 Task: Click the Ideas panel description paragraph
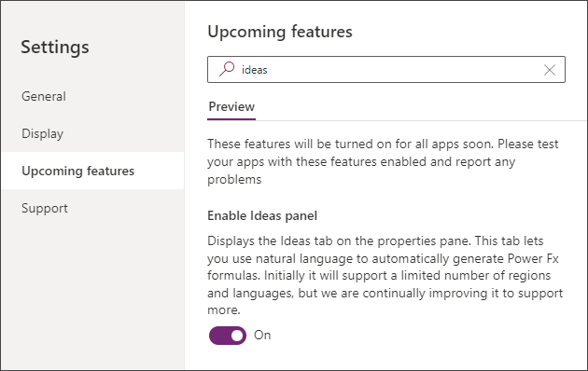click(x=385, y=276)
